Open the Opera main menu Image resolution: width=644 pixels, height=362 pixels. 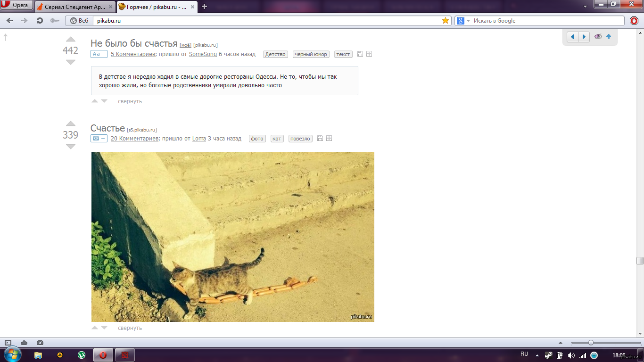coord(17,6)
